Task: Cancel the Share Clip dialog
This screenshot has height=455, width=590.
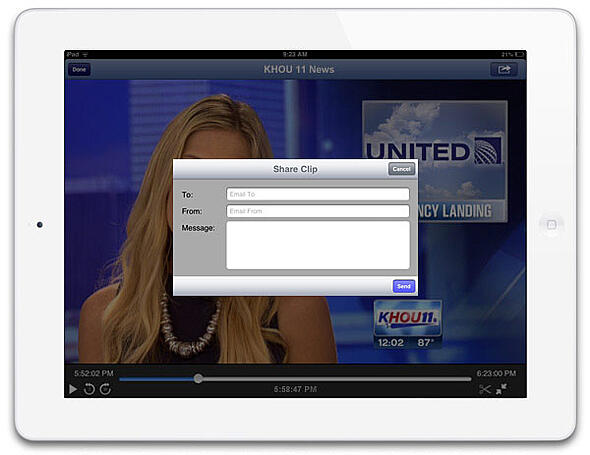Action: (401, 169)
